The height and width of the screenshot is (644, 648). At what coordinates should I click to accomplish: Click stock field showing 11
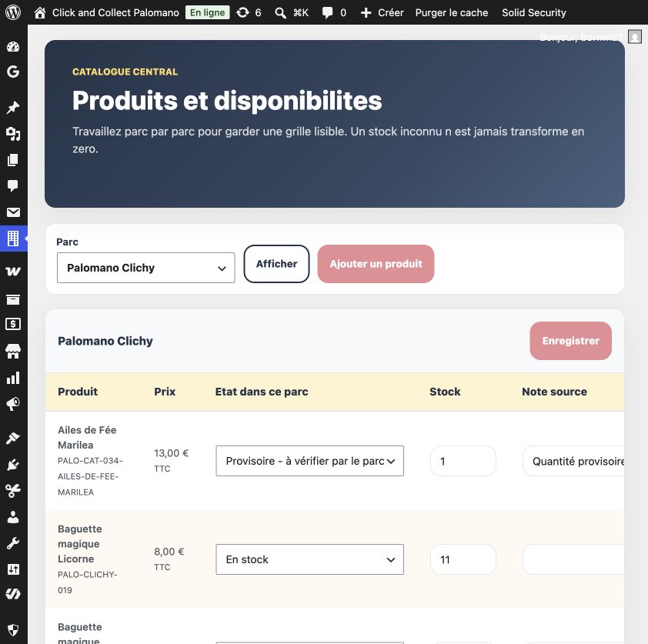tap(463, 559)
